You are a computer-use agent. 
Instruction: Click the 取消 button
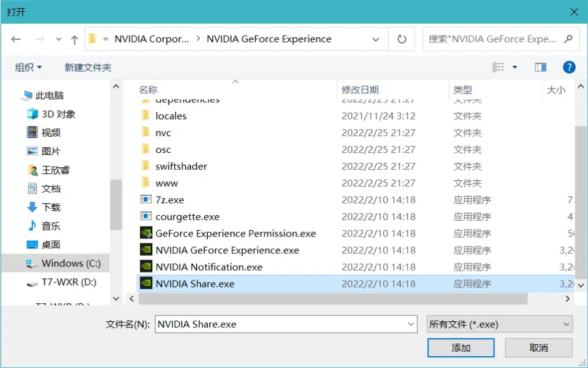538,348
